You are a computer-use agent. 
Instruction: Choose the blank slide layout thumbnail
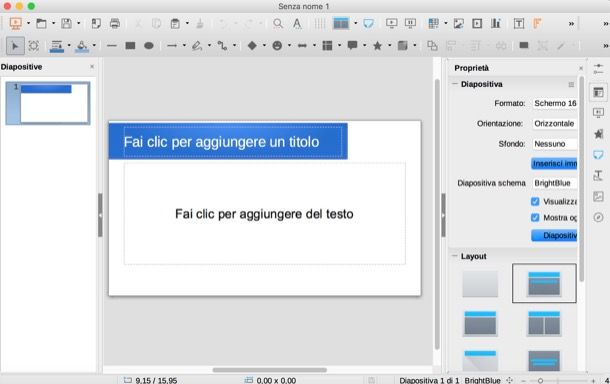point(480,284)
